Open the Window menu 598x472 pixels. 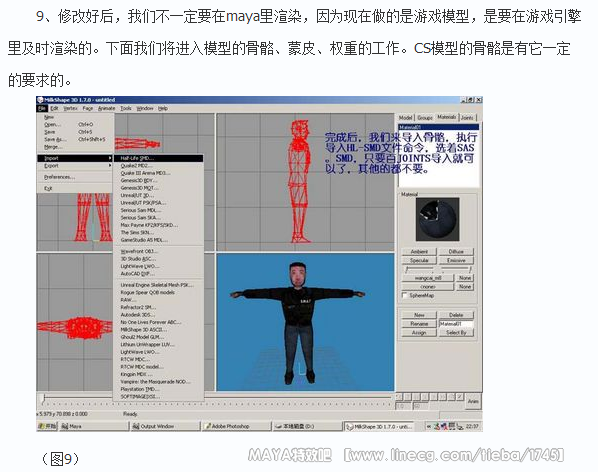coord(145,108)
